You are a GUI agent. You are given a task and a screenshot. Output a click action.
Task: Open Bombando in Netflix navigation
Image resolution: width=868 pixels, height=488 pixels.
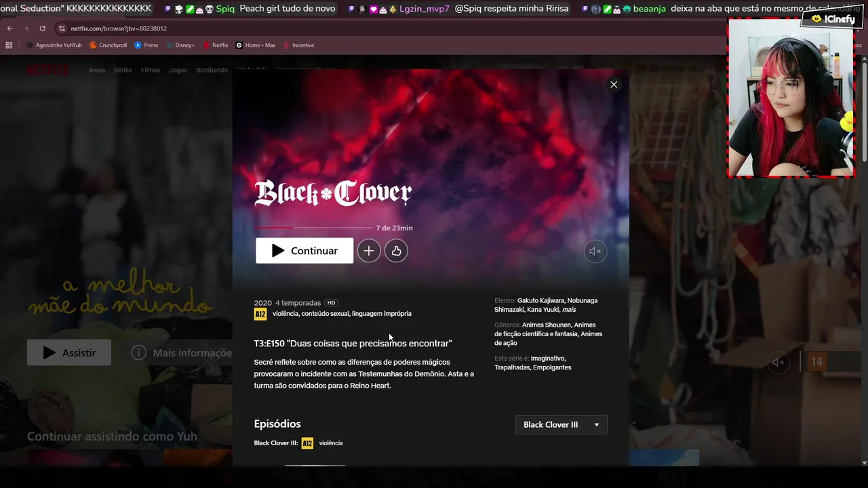tap(212, 70)
